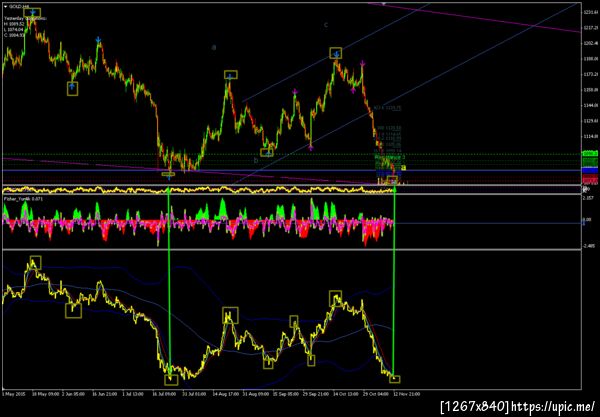600x417 pixels.
Task: Click the 1173.29 price scale value
Action: (x=591, y=74)
